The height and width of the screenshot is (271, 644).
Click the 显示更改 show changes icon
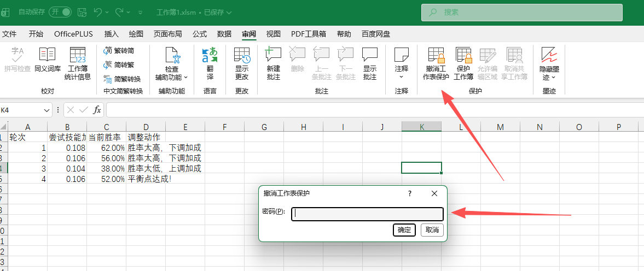tap(242, 55)
